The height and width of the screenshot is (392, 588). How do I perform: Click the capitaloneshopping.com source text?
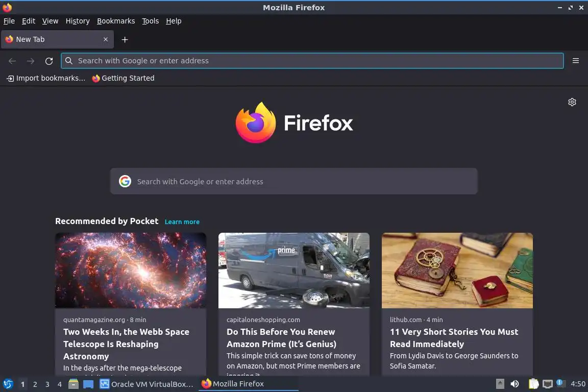263,320
